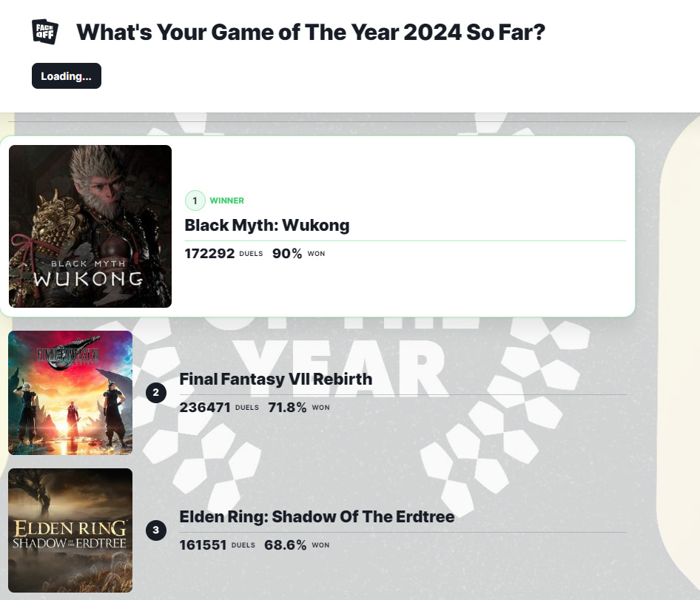The width and height of the screenshot is (700, 600).
Task: Select the green WINNER label
Action: (226, 200)
